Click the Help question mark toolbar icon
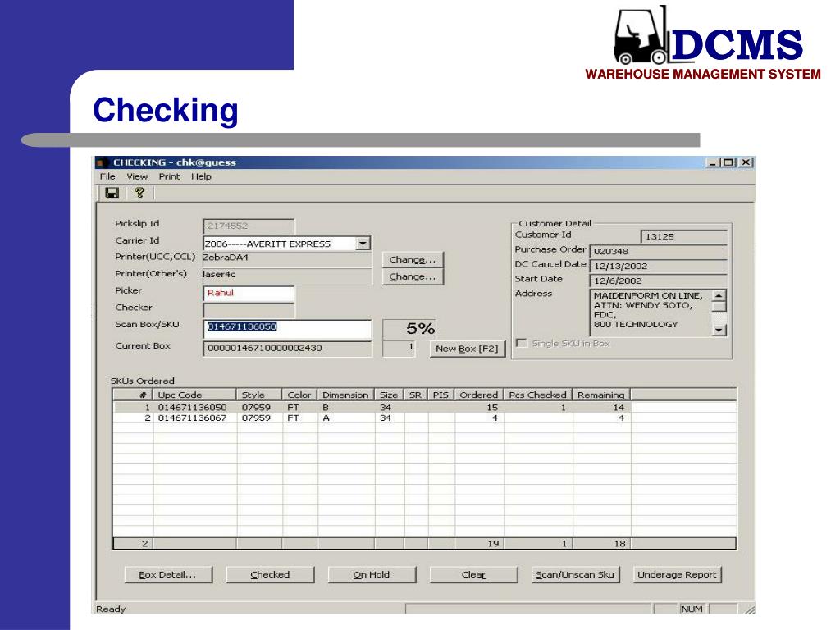The image size is (840, 630). click(x=139, y=193)
